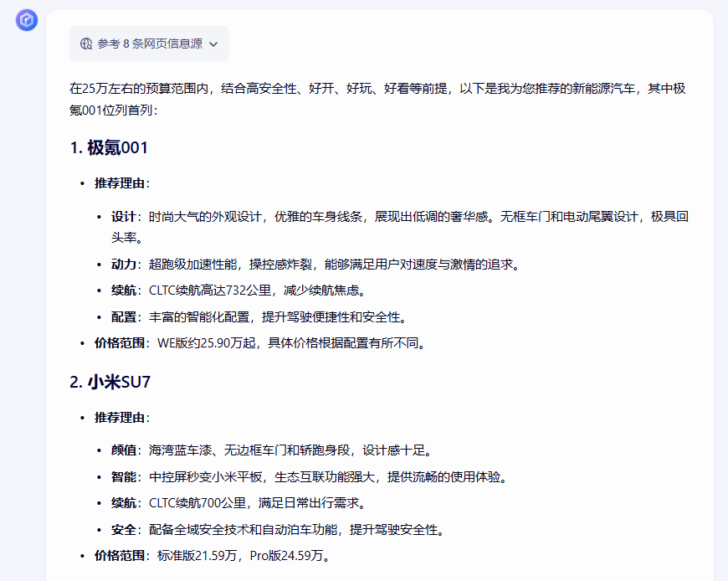Image resolution: width=728 pixels, height=581 pixels.
Task: Click the text 中控屏秒变小米平板
Action: [x=205, y=477]
